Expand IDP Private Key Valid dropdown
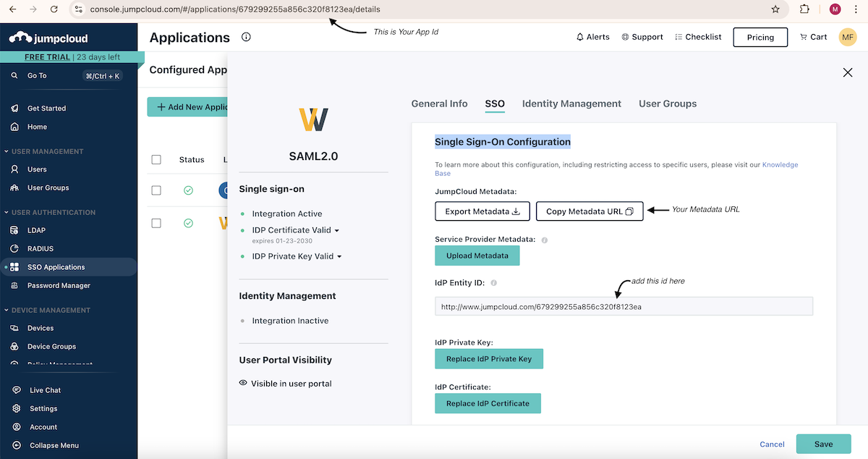 pos(339,256)
